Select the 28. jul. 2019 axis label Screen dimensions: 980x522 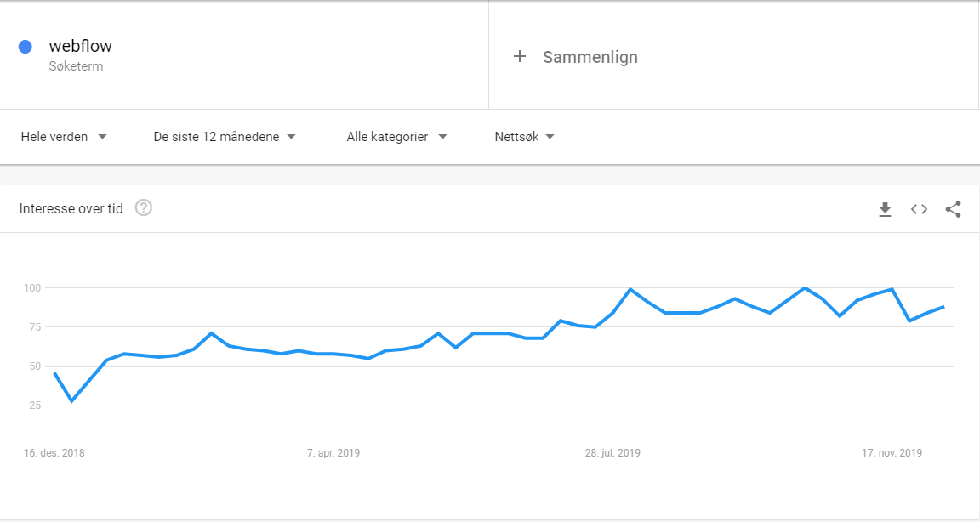click(x=612, y=453)
